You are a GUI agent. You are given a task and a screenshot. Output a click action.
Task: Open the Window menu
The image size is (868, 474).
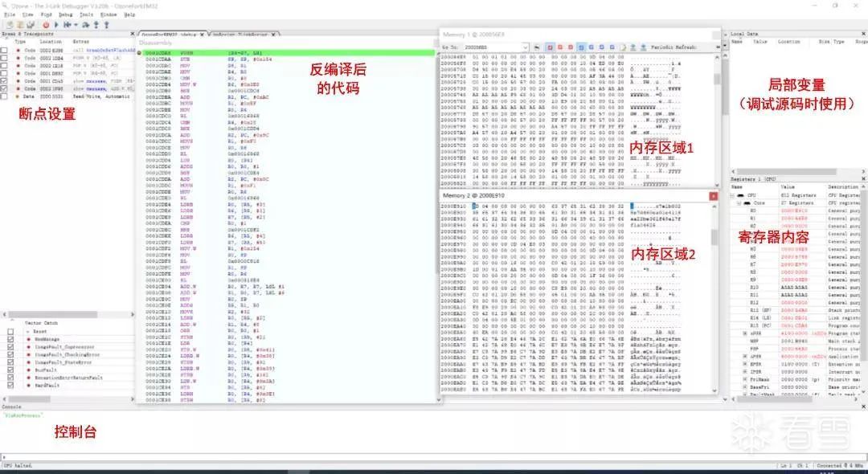click(x=108, y=14)
